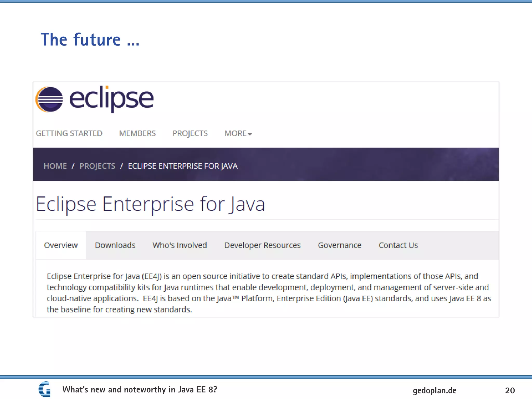Select the Contact Us tab
The width and height of the screenshot is (532, 399).
(398, 245)
